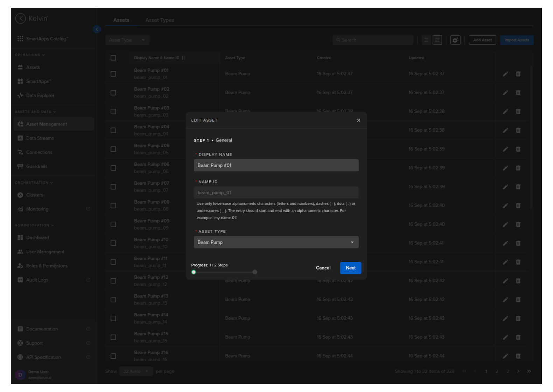Viewport: 553px width, 392px height.
Task: Click the Next button
Action: (x=350, y=268)
